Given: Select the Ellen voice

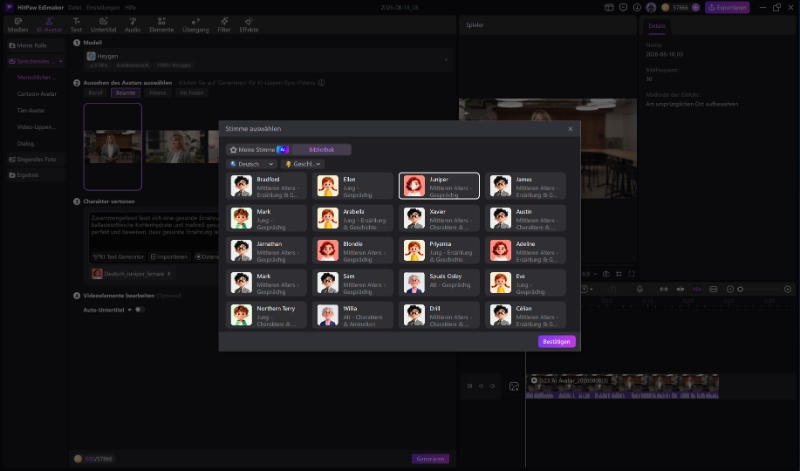Looking at the screenshot, I should (353, 186).
